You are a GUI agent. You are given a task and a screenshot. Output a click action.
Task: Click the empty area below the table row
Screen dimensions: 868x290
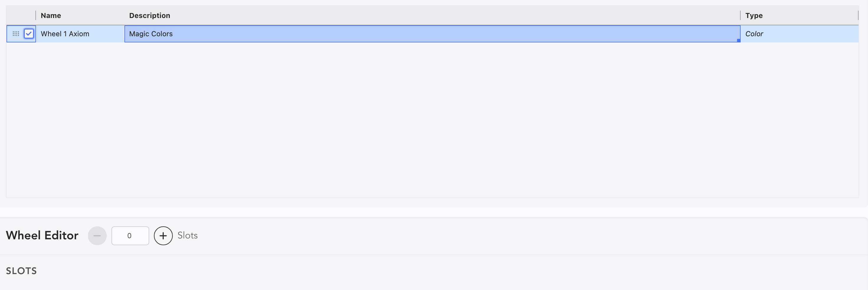[x=431, y=118]
